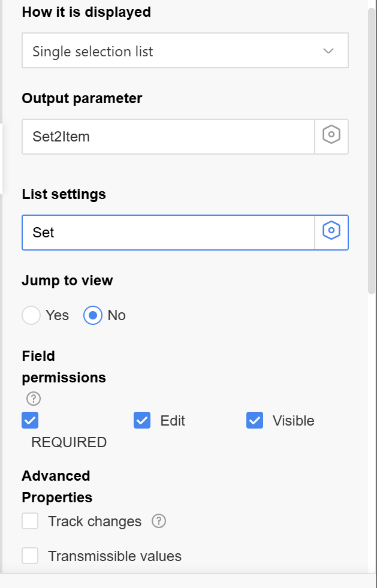The width and height of the screenshot is (377, 588).
Task: Click the blue hexagon icon beside Set field
Action: (331, 232)
